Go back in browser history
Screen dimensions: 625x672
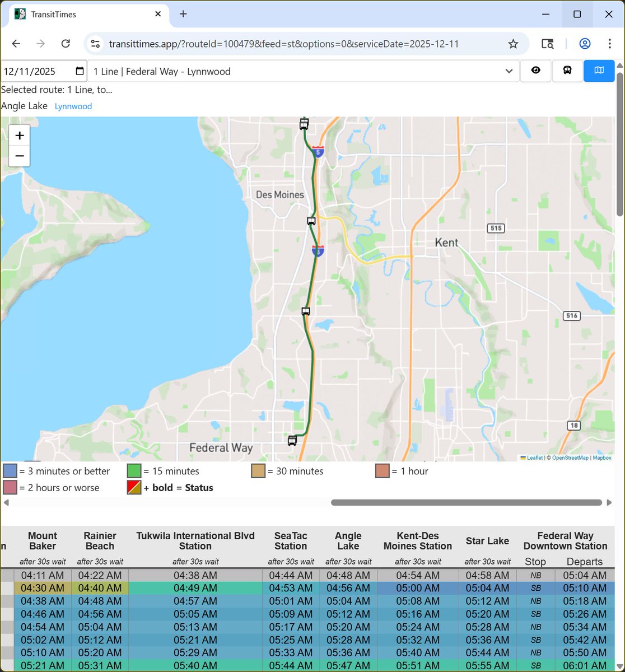pos(16,44)
